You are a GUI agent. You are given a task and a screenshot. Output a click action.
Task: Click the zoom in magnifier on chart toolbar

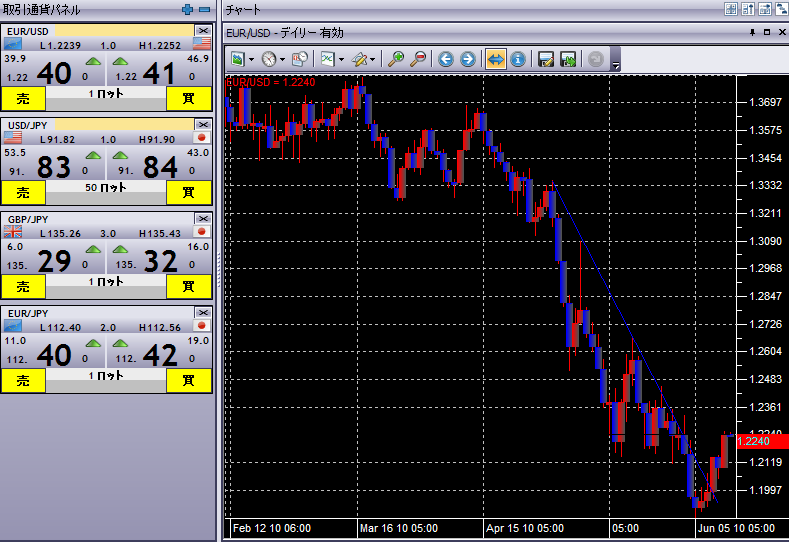coord(396,59)
